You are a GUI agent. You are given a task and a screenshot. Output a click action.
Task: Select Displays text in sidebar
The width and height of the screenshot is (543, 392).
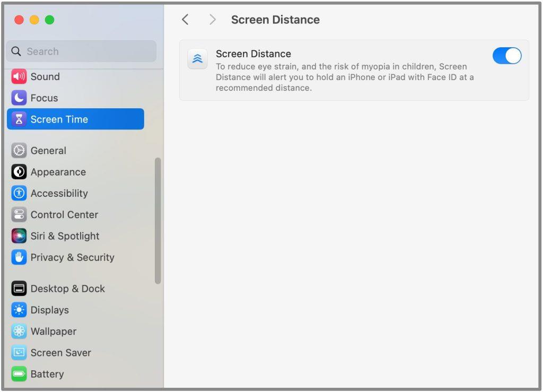pos(49,310)
